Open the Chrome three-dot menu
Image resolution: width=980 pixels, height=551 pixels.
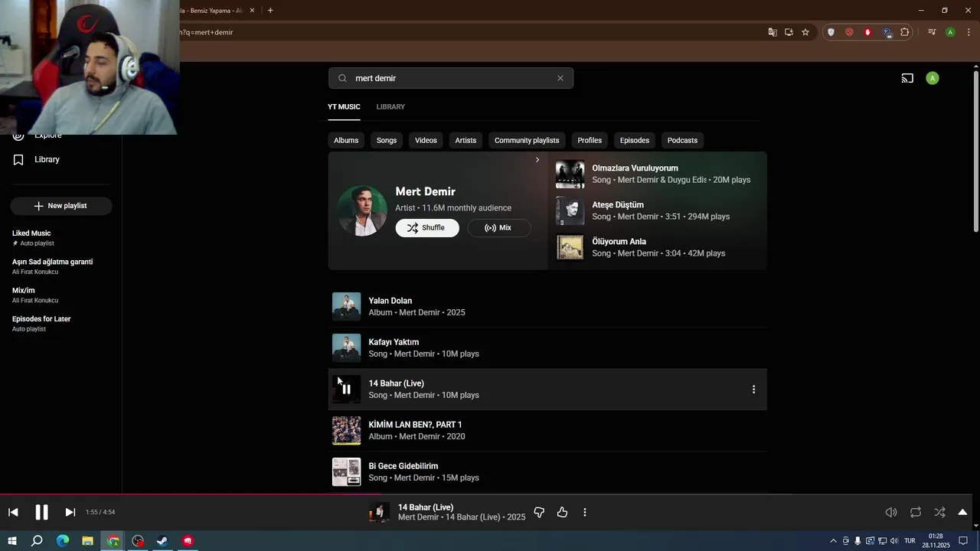pos(969,32)
